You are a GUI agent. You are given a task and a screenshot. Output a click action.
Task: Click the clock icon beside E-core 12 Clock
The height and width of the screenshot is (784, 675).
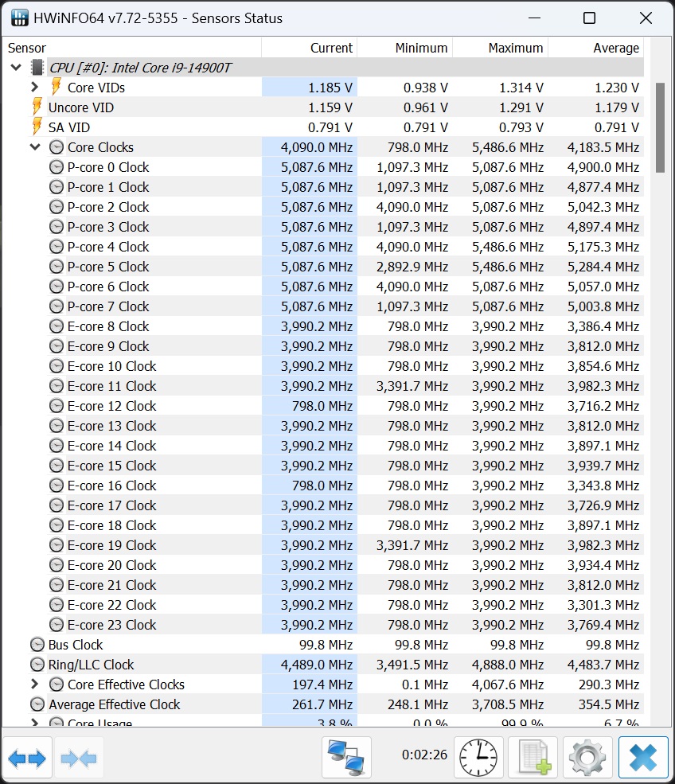click(x=57, y=405)
